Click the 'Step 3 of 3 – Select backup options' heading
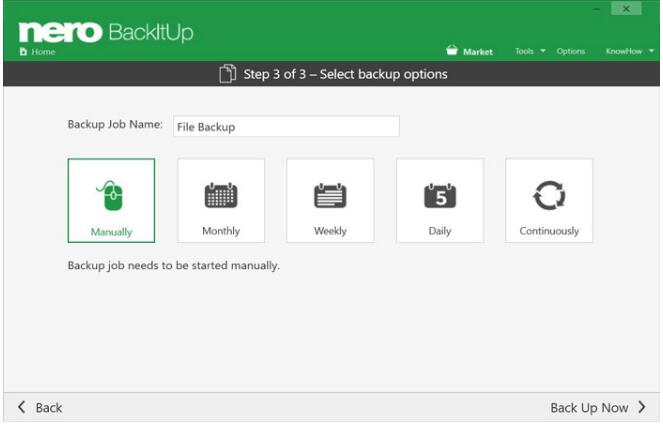The width and height of the screenshot is (663, 427). [345, 74]
